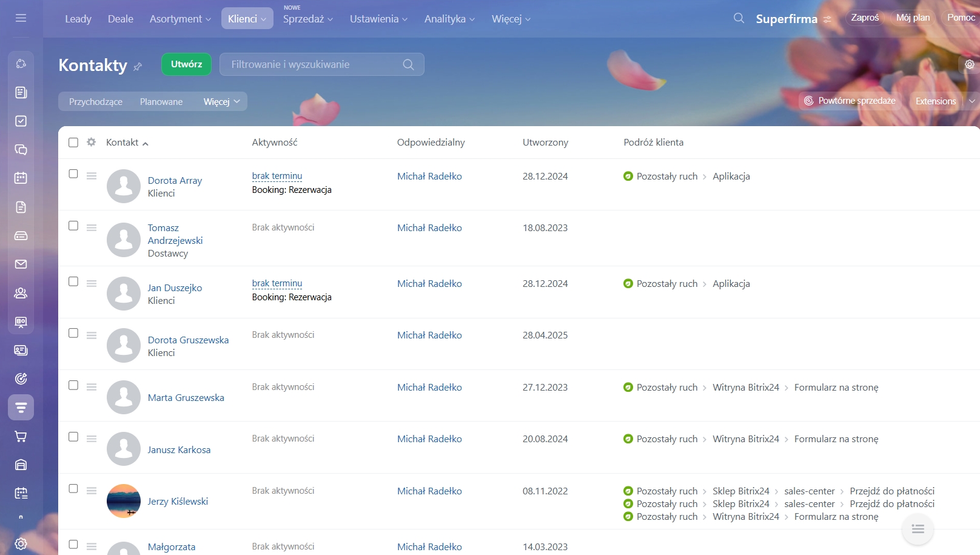The width and height of the screenshot is (980, 555).
Task: Open the shopping cart sidebar icon
Action: point(21,436)
